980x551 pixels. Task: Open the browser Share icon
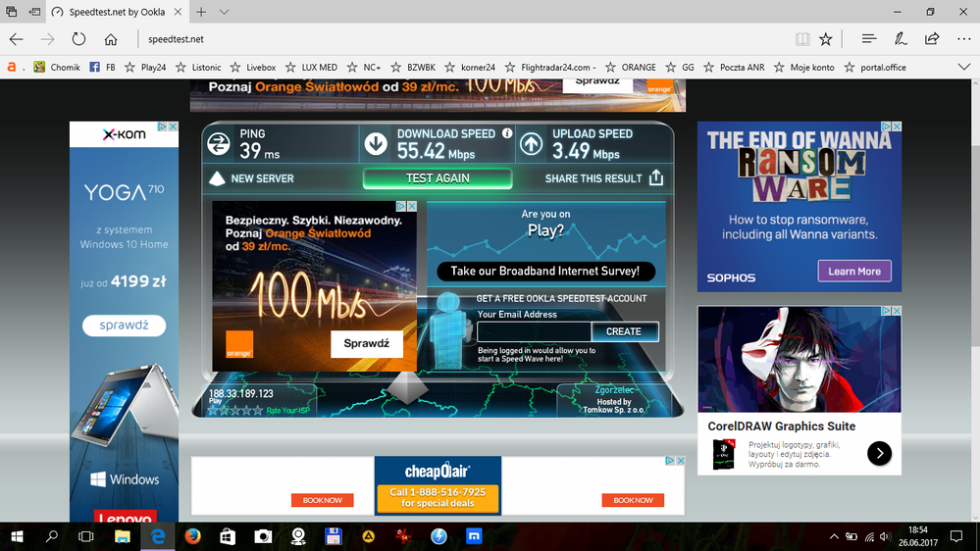[932, 39]
